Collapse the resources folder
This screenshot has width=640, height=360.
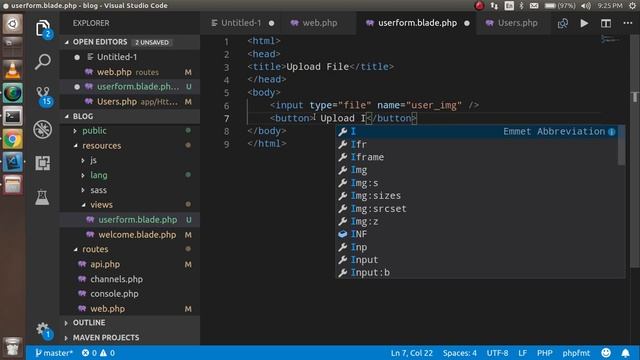coord(102,146)
